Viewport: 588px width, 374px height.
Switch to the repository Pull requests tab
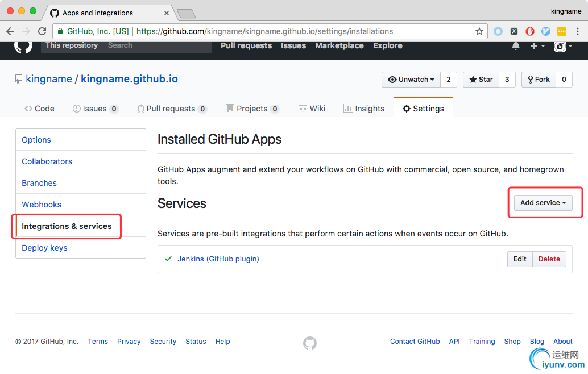point(172,109)
